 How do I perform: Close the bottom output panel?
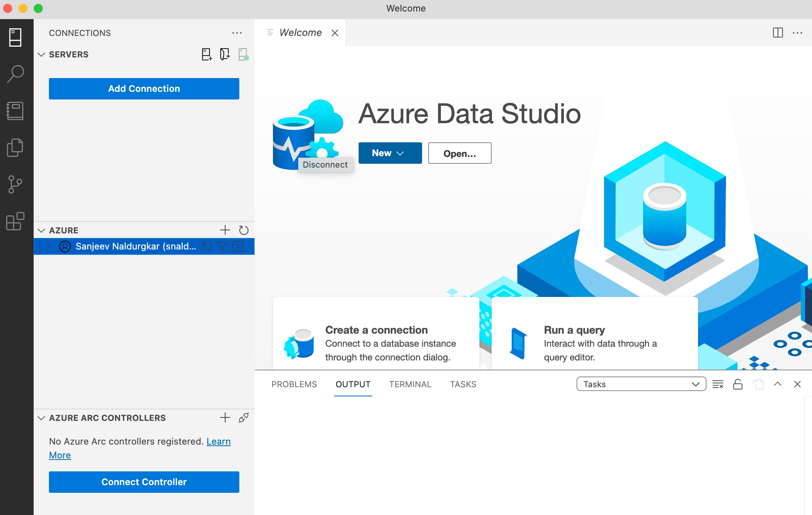click(x=797, y=384)
